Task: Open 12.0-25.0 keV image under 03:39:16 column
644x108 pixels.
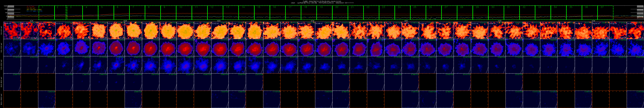Action: tap(168, 65)
